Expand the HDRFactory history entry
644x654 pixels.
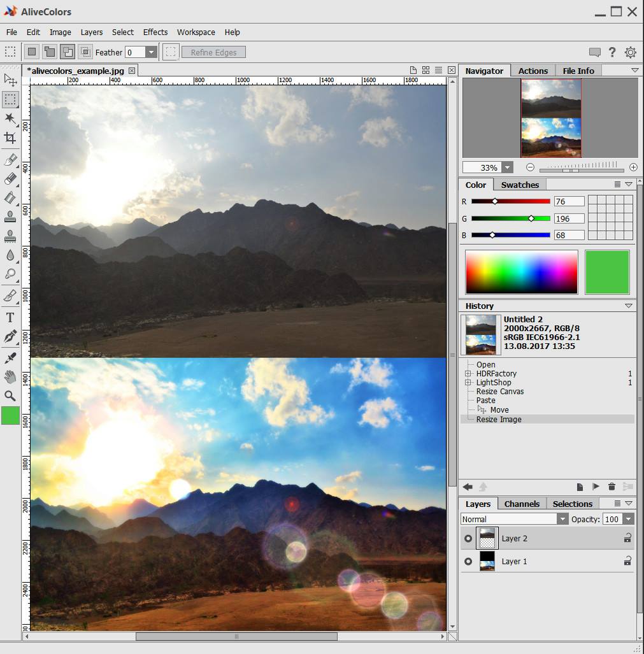click(468, 374)
